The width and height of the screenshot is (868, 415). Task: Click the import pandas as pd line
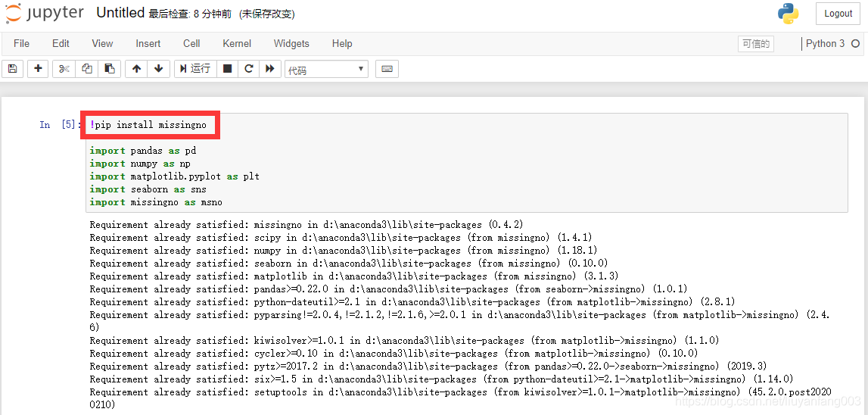(143, 151)
